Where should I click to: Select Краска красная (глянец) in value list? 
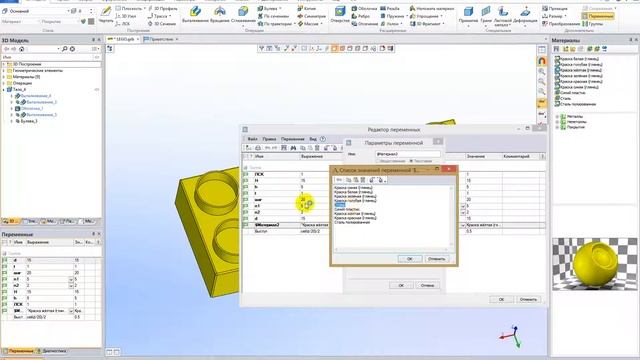[355, 218]
